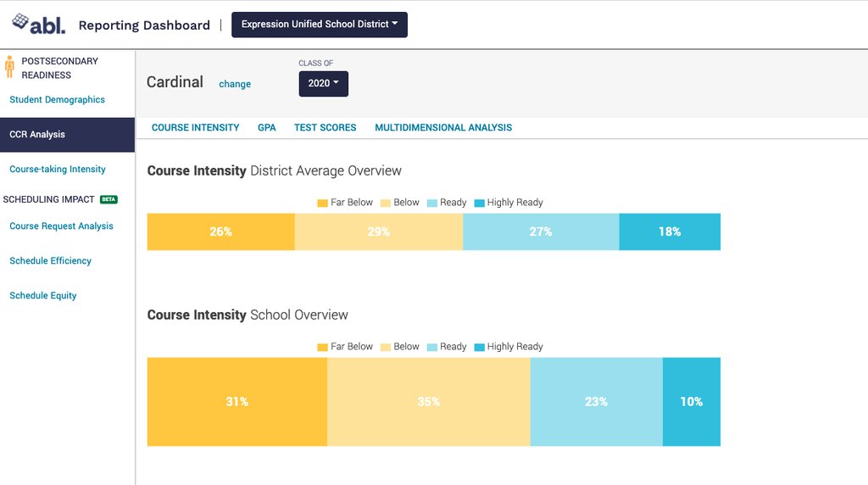868x485 pixels.
Task: Click the 35% Below school bar segment
Action: tap(428, 402)
